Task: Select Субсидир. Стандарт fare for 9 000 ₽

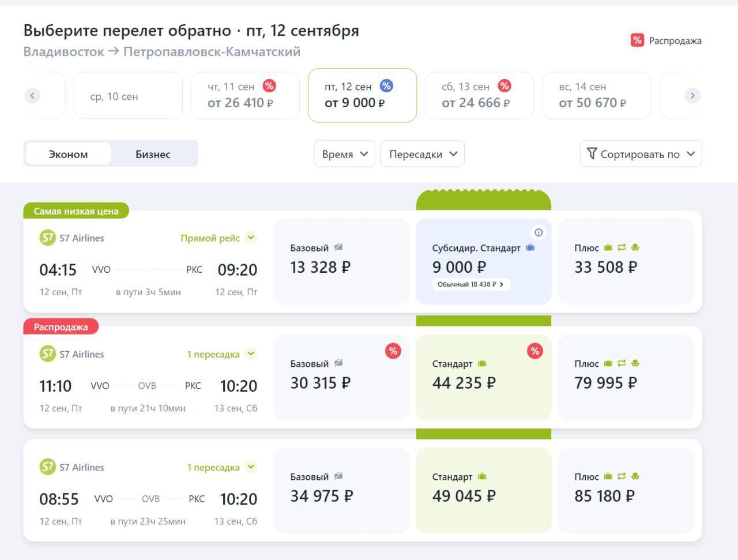Action: [483, 261]
